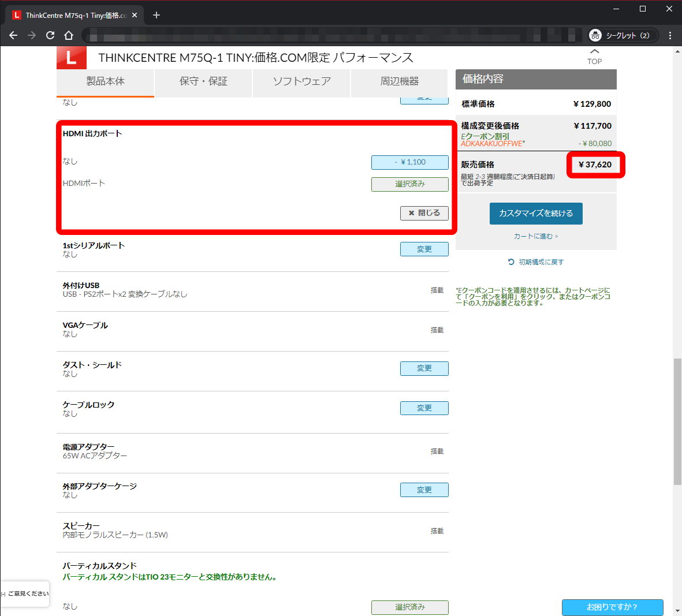Click the 内部モノラルスピーカー (1.5W) text
Screen dimensions: 682x616
[x=115, y=535]
